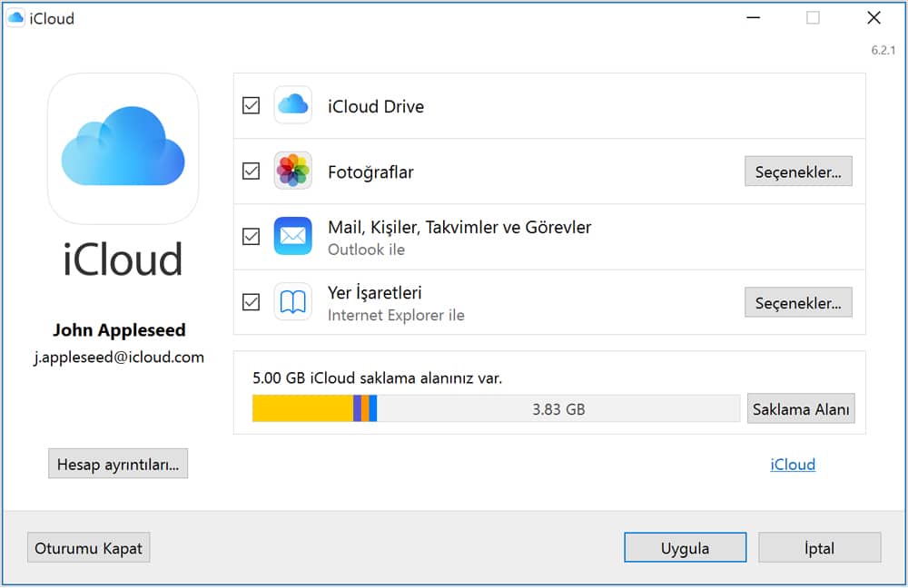Screen dimensions: 908x588
Task: Open Seçenekler for Fotoğraflar
Action: [x=798, y=171]
